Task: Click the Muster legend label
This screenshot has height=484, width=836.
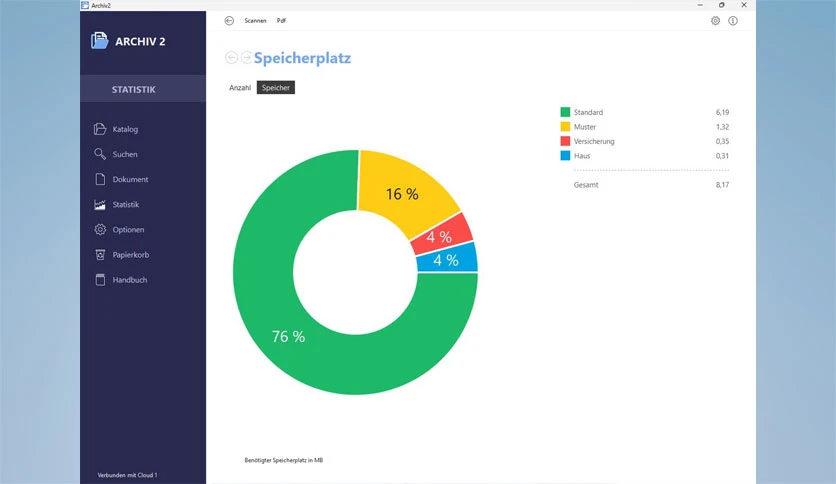Action: click(585, 127)
